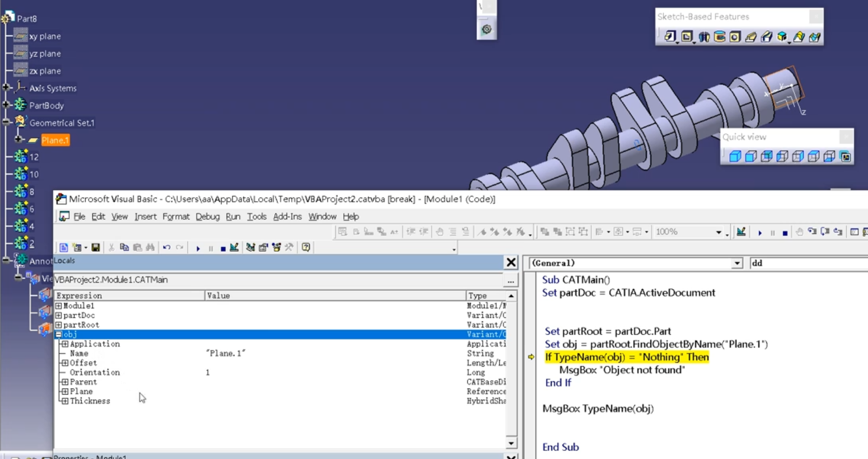The image size is (868, 459).
Task: Click the Debug toolbar Step Into icon
Action: [x=812, y=232]
